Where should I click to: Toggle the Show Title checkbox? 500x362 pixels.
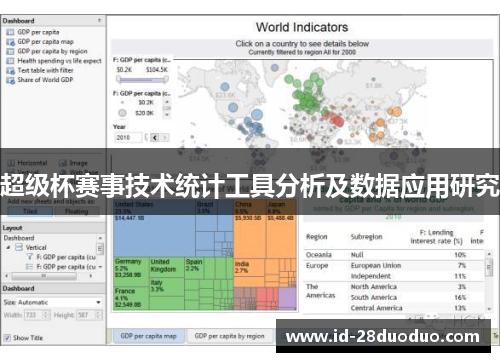(7, 338)
